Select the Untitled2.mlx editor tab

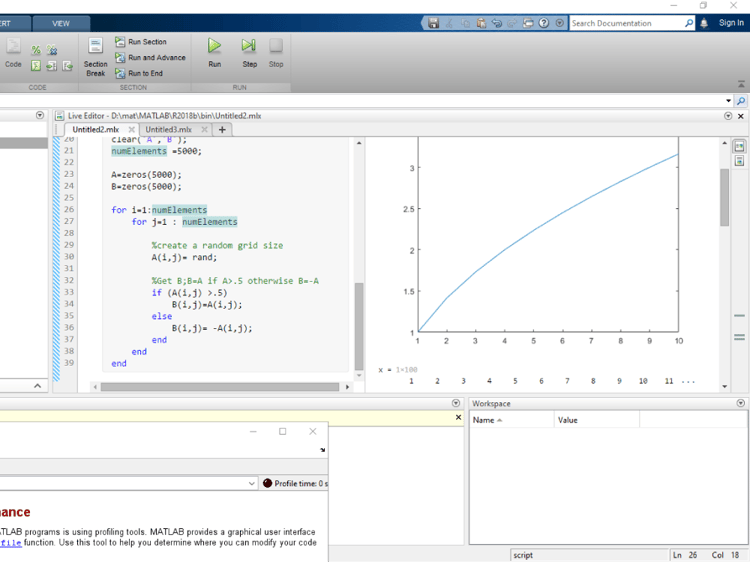(x=96, y=130)
